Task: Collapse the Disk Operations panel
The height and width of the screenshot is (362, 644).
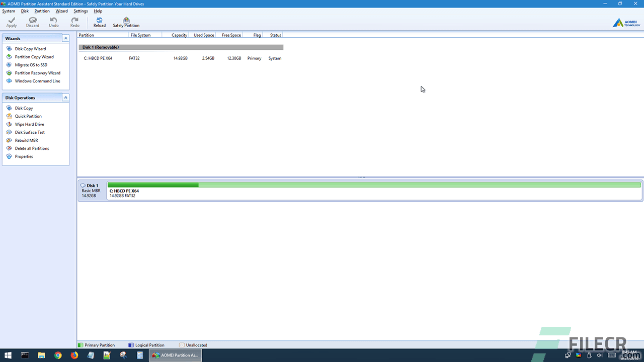Action: (x=65, y=97)
